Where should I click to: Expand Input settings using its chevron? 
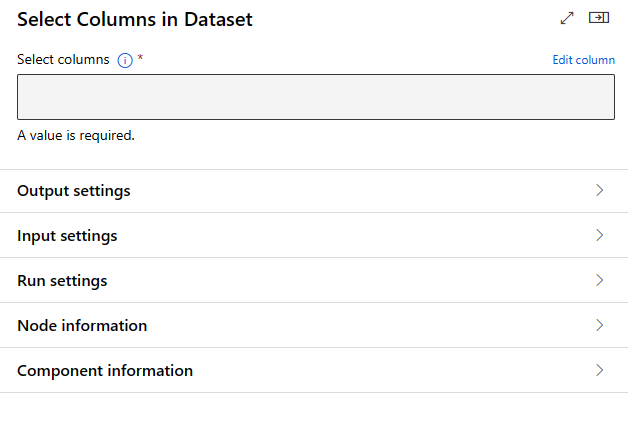tap(600, 236)
